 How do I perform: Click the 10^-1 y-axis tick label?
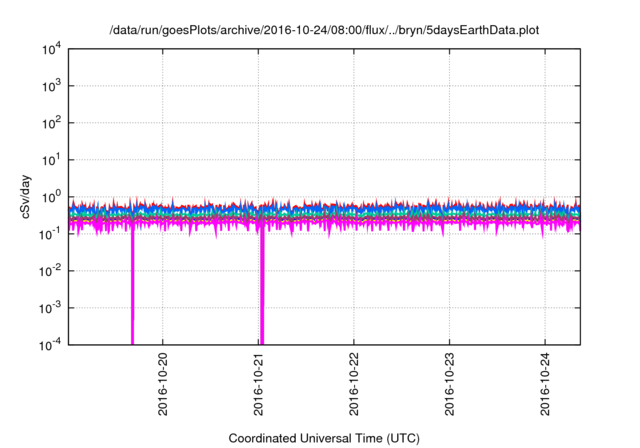(51, 234)
